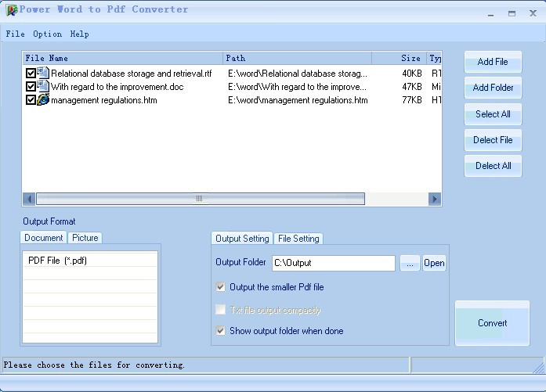The image size is (546, 392).
Task: Open the Option menu
Action: coord(47,34)
